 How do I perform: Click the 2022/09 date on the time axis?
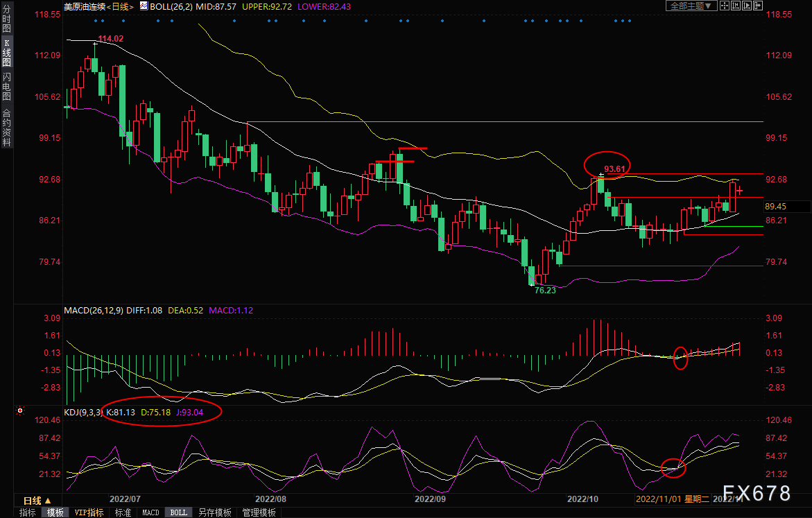coord(430,499)
